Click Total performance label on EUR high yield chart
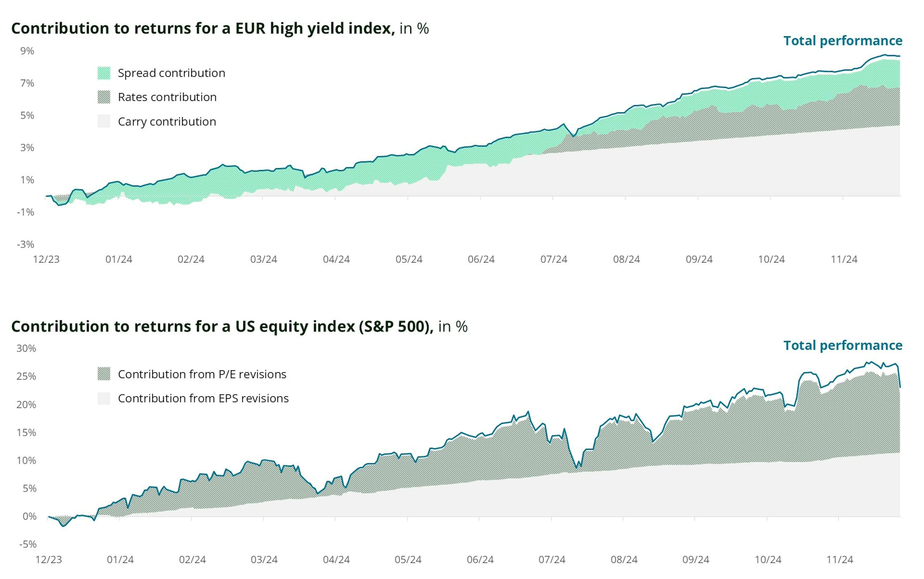The width and height of the screenshot is (924, 579). [x=842, y=41]
